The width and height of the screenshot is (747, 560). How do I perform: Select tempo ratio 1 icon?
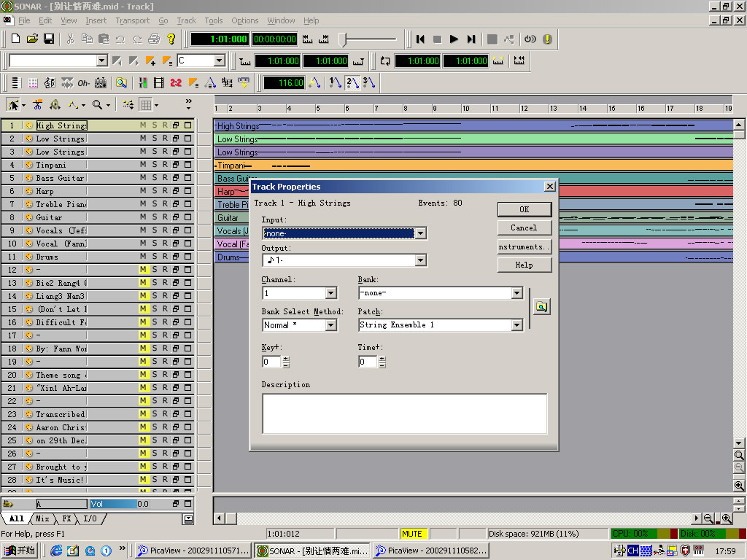tap(336, 83)
